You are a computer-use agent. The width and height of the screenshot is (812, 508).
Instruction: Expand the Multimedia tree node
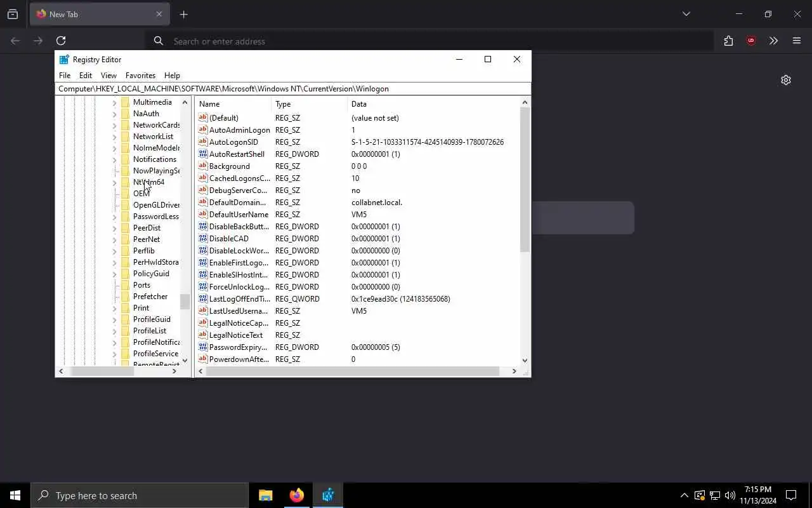point(115,102)
